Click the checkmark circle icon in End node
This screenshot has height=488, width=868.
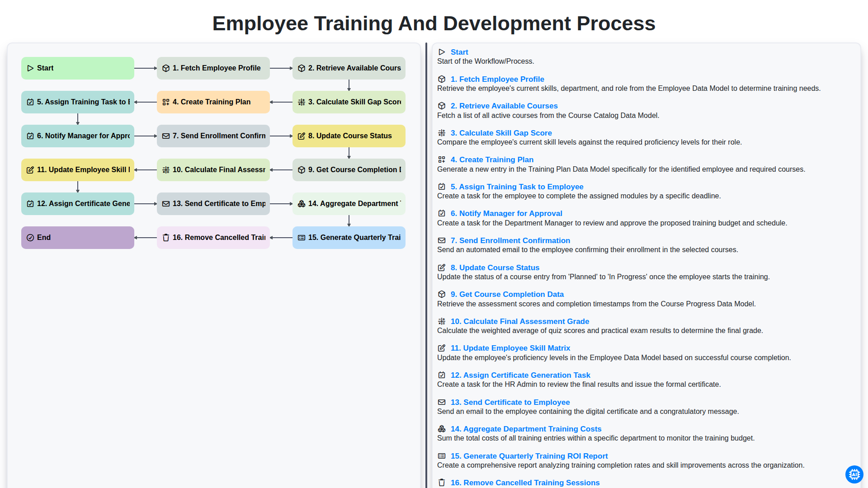(x=30, y=238)
